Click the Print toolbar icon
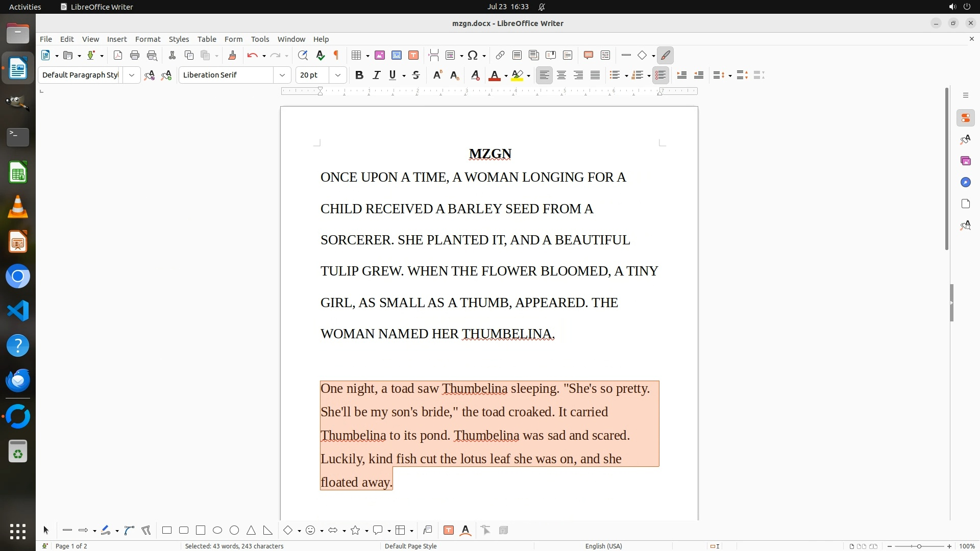This screenshot has height=551, width=980. pyautogui.click(x=135, y=55)
